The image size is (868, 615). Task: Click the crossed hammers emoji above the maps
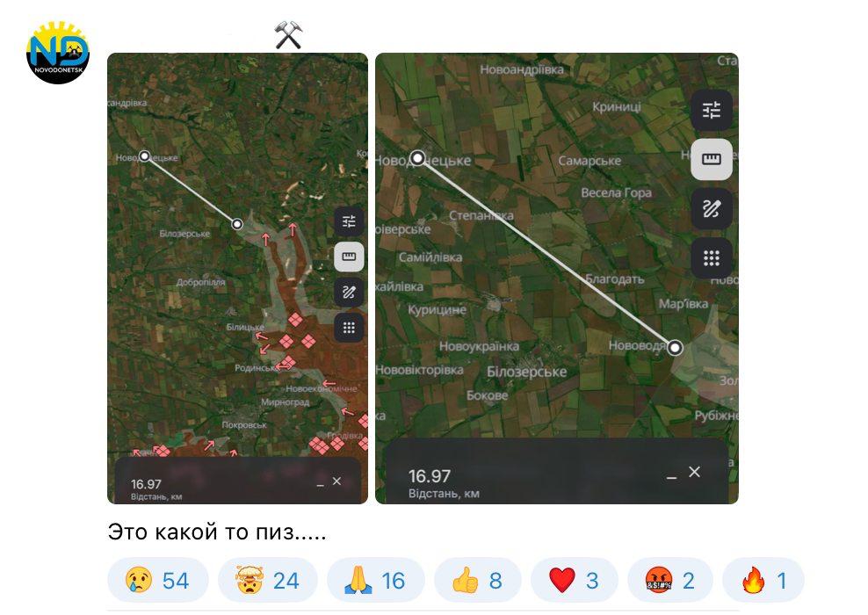[x=288, y=35]
